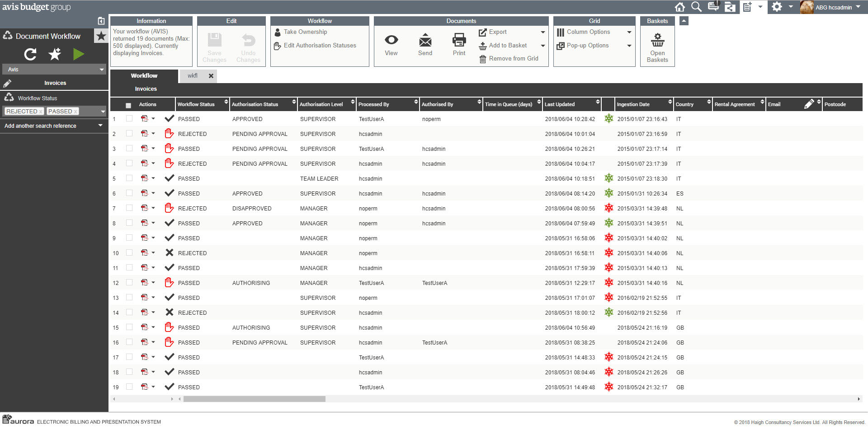Tick the checkbox for row 17
The width and height of the screenshot is (868, 429).
tap(129, 357)
